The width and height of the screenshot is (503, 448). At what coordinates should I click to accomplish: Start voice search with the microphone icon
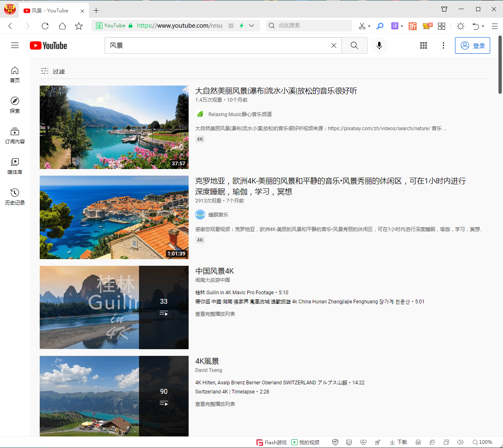click(379, 45)
